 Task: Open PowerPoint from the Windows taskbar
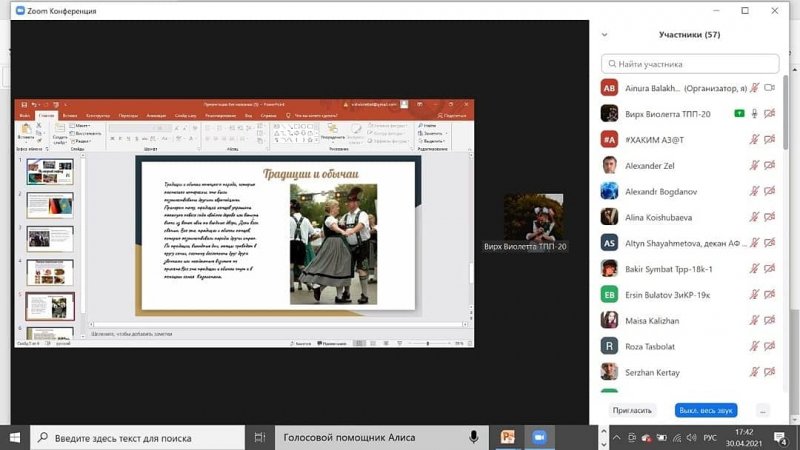click(508, 437)
